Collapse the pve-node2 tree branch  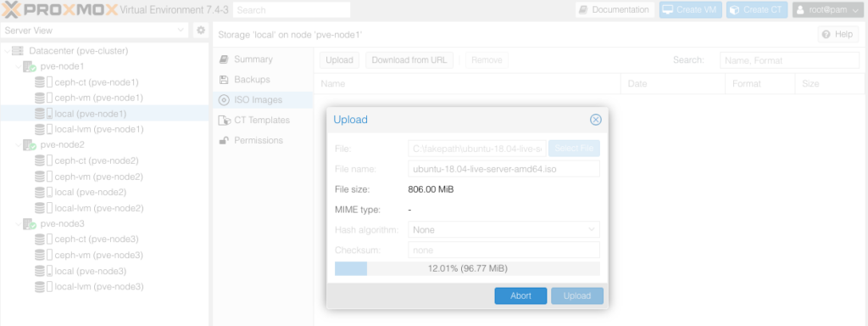[18, 145]
